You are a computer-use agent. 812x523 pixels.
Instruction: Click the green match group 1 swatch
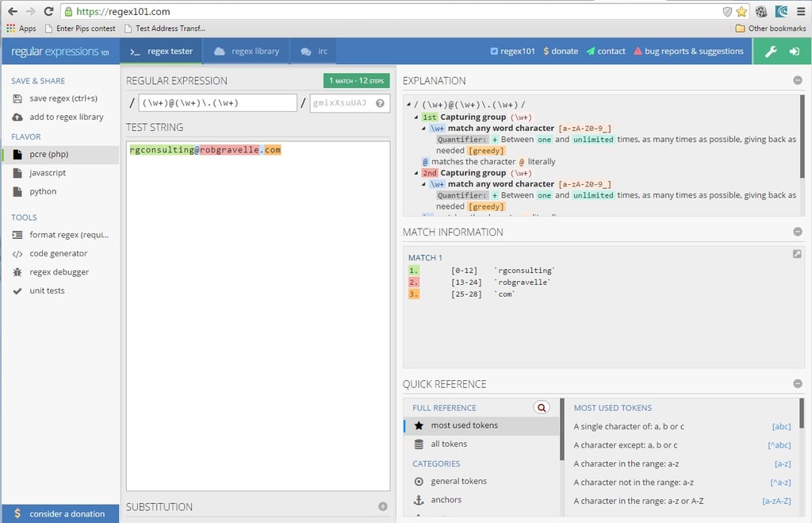coord(413,270)
